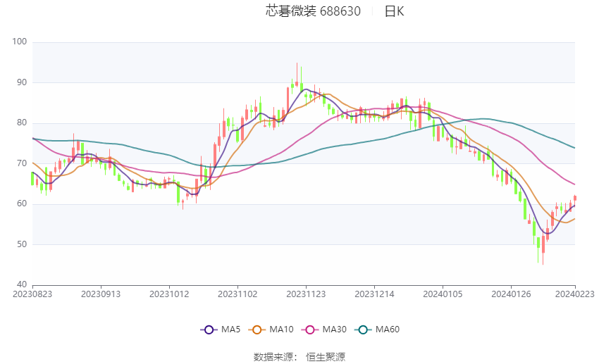Click the 20240105 x-axis date label
The width and height of the screenshot is (599, 364).
click(x=443, y=294)
